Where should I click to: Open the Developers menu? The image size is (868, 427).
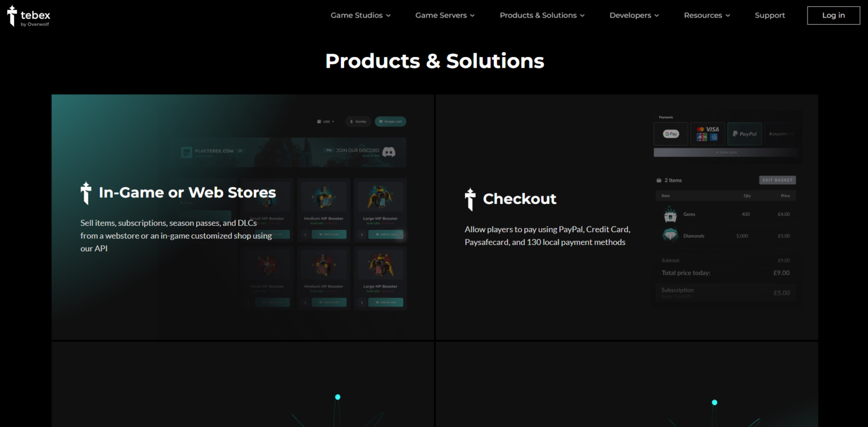[x=633, y=15]
